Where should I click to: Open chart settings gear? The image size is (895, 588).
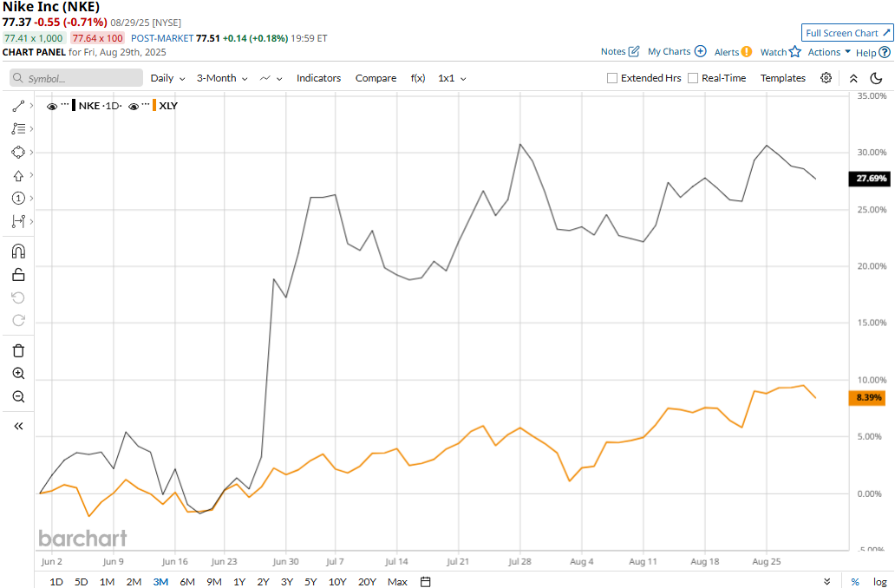click(x=826, y=78)
